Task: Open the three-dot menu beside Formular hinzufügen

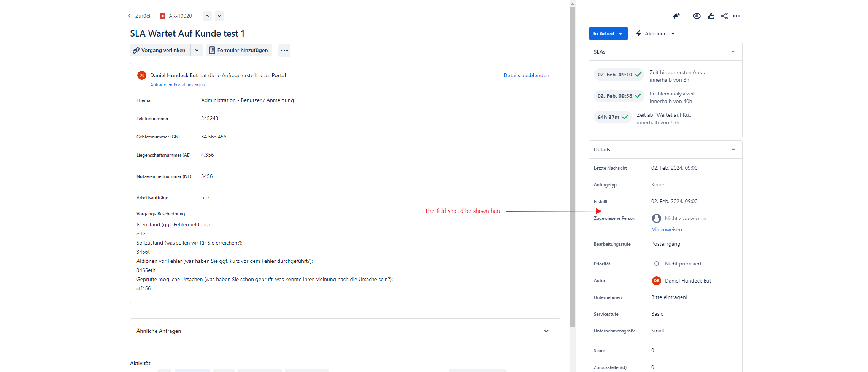Action: click(x=284, y=50)
